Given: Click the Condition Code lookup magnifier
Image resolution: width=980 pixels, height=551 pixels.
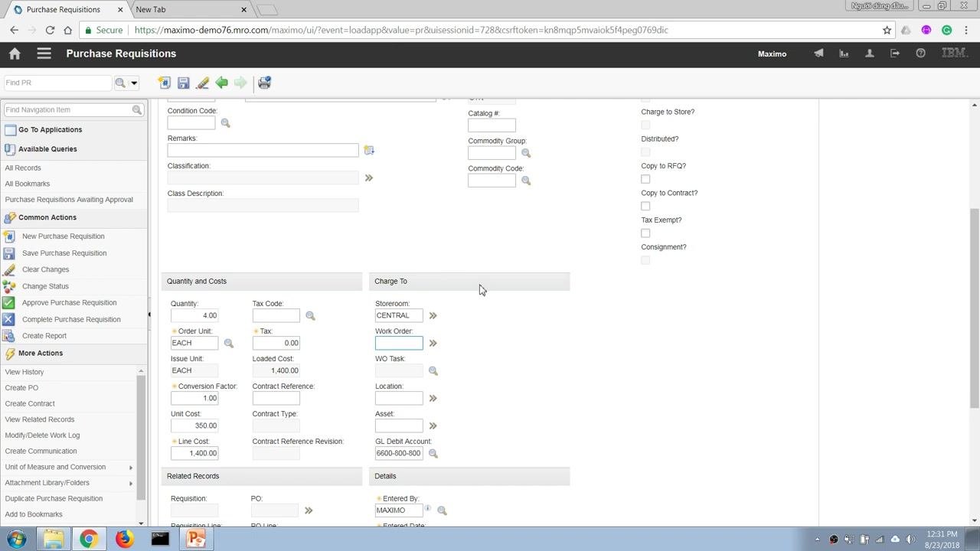Looking at the screenshot, I should pos(225,123).
